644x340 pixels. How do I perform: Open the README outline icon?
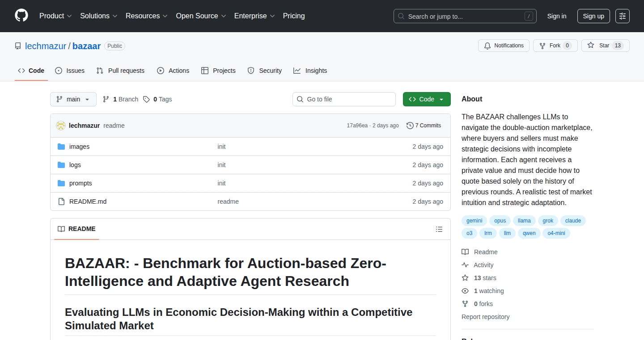(439, 229)
